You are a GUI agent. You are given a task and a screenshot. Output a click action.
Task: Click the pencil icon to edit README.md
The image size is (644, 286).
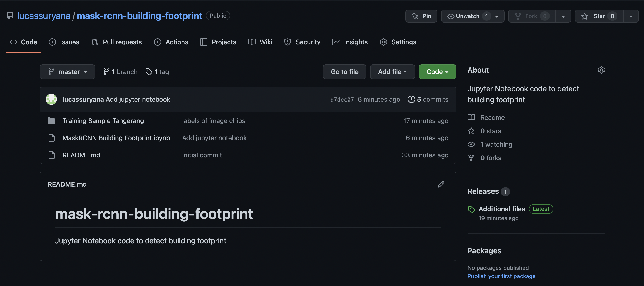[441, 184]
